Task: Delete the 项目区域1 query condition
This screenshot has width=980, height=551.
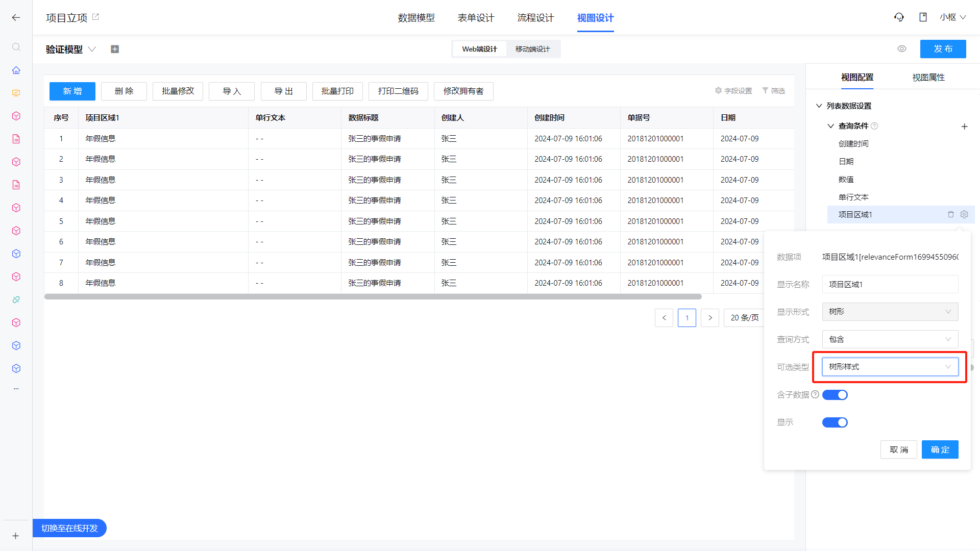Action: (951, 215)
